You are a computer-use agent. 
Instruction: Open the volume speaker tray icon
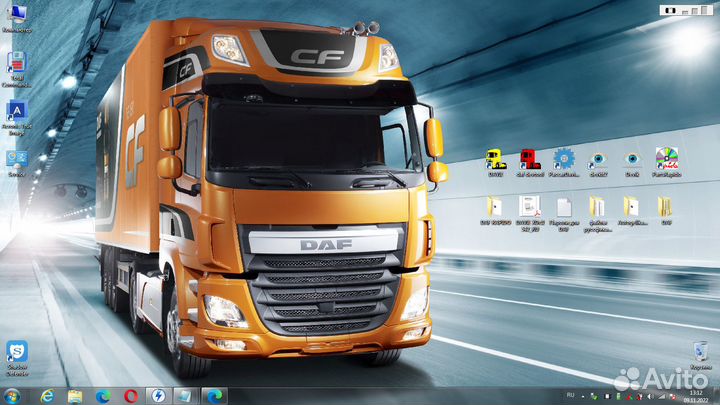coord(650,396)
